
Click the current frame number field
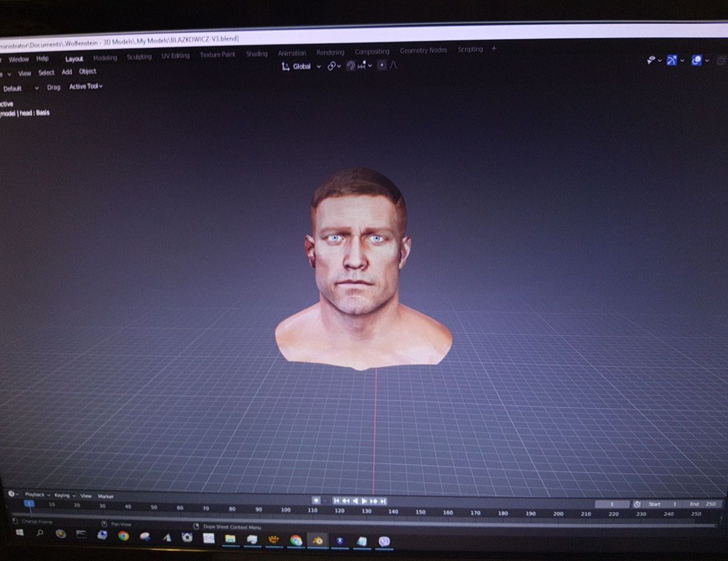click(x=612, y=504)
